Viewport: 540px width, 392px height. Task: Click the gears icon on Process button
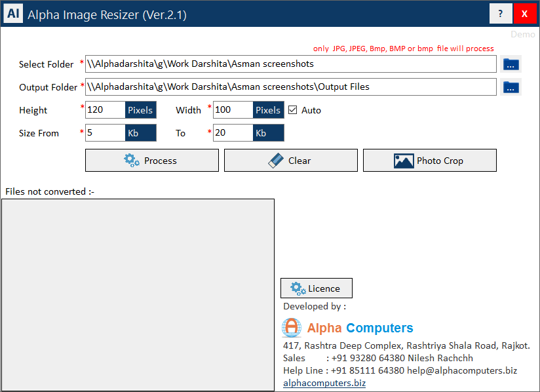point(132,161)
